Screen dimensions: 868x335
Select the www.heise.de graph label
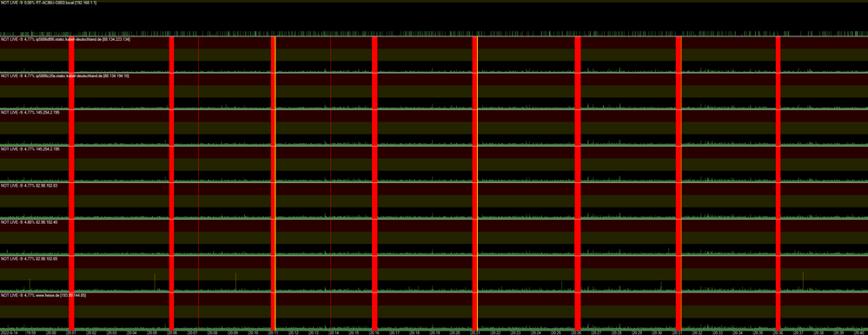[x=43, y=295]
